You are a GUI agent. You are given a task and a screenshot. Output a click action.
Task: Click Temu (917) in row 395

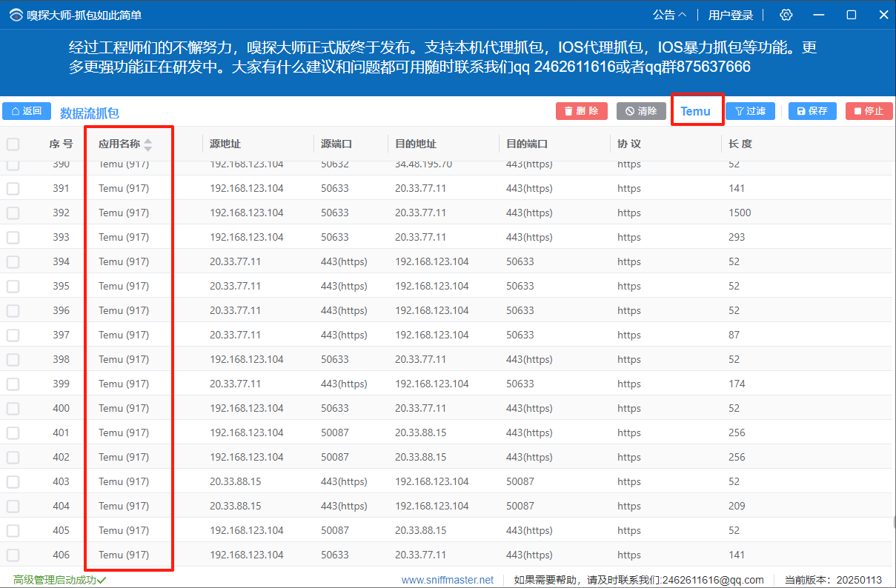[x=124, y=286]
